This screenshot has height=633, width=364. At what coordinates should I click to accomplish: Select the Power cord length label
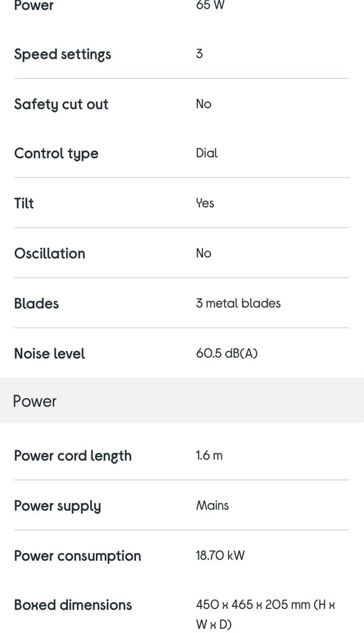point(73,456)
